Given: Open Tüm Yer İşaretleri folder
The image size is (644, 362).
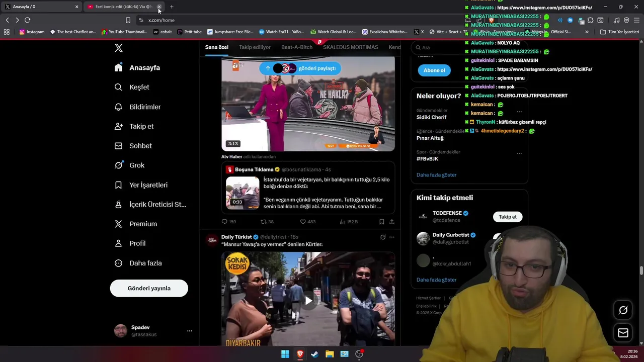Looking at the screenshot, I should point(619,32).
